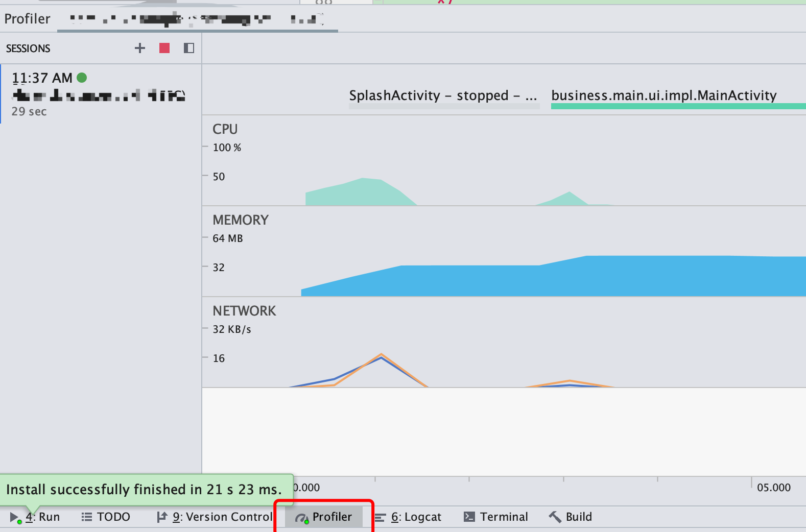Click the 100 % CPU axis label
The width and height of the screenshot is (806, 532).
(227, 148)
